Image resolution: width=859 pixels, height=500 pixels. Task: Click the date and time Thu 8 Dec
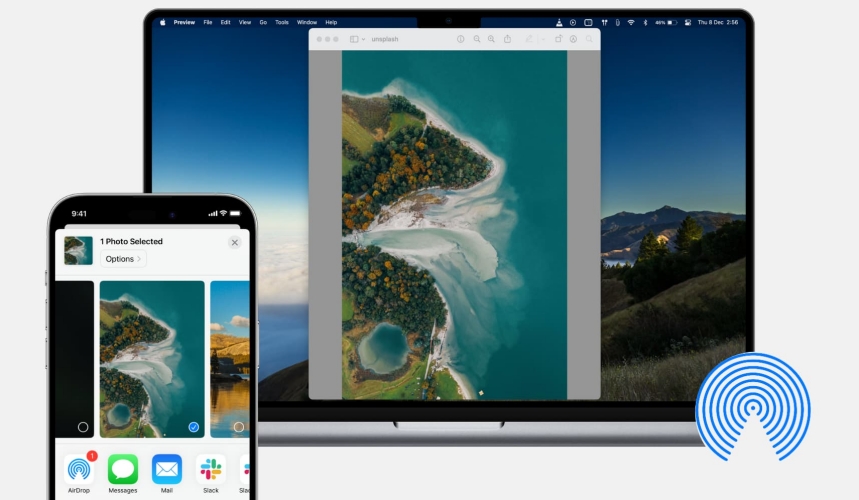click(x=718, y=22)
